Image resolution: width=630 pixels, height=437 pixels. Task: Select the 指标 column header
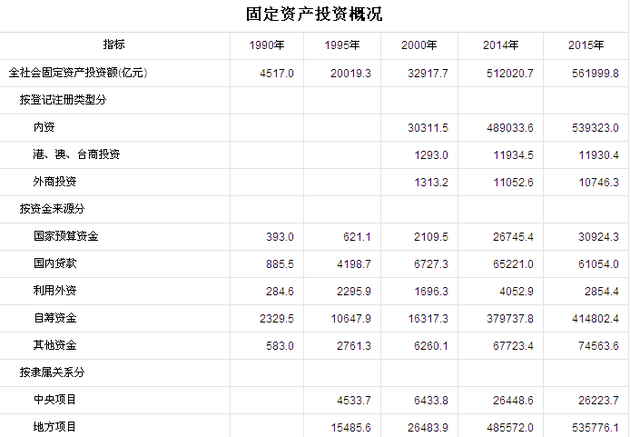[114, 45]
